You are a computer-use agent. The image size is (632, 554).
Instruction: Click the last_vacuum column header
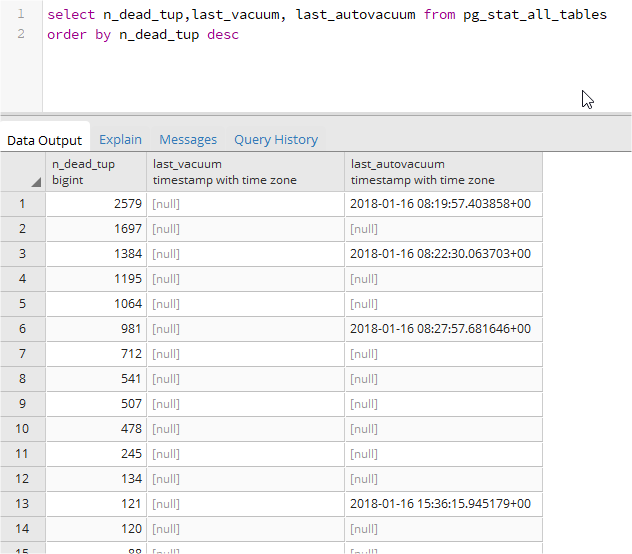(x=245, y=171)
